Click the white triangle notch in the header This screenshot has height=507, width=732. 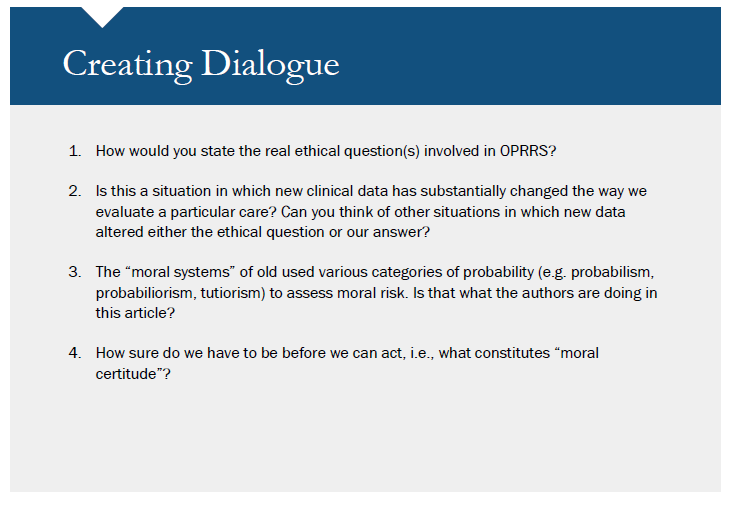pos(102,15)
